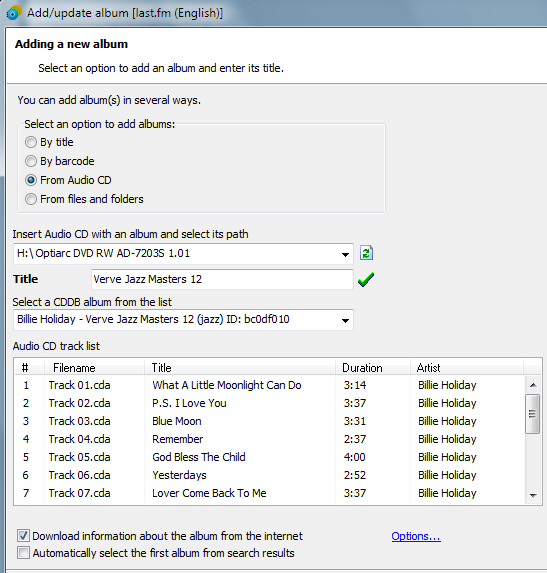Sort by the Filename column header
The image size is (547, 573).
point(94,367)
